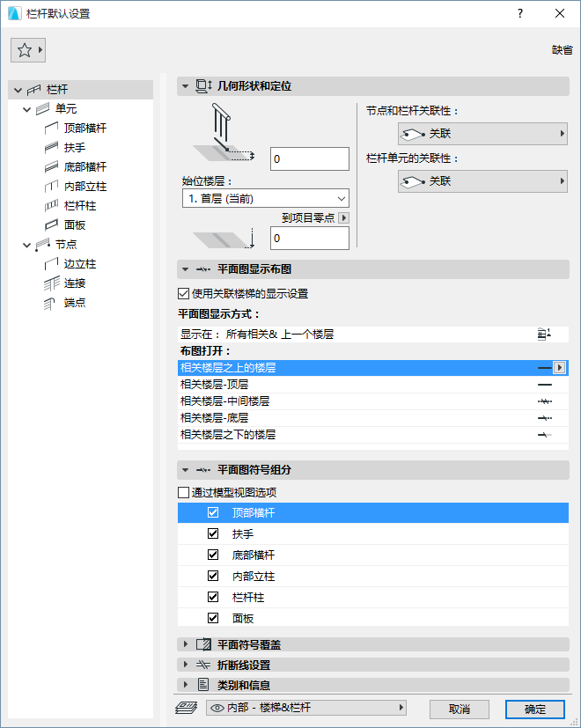Viewport: 581px width, 728px height.
Task: Collapse the 平面图符号组分 section
Action: click(x=186, y=470)
